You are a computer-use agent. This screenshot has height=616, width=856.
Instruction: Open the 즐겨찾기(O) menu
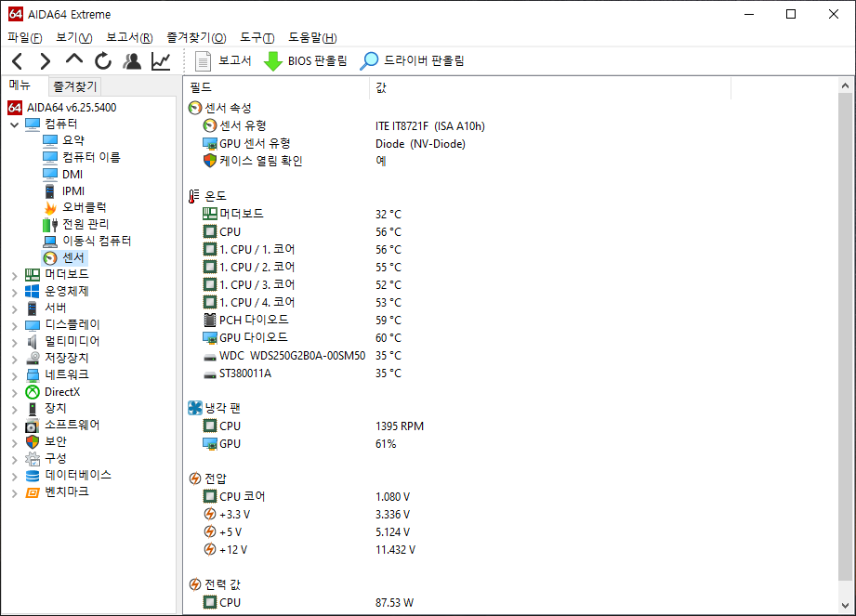click(x=196, y=38)
